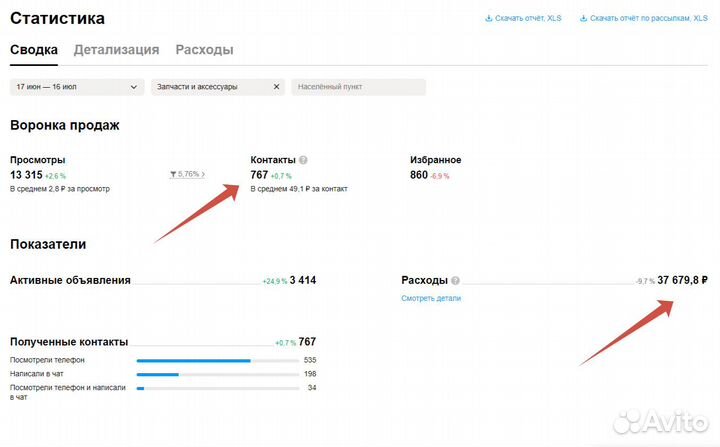The image size is (720, 447).
Task: Click the Контакты value 767 in funnel
Action: tap(259, 175)
